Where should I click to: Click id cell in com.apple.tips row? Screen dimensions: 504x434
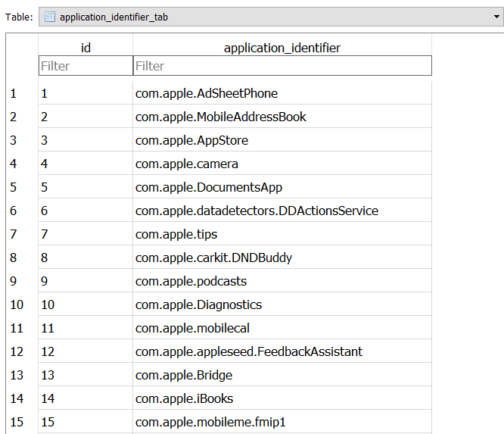86,234
